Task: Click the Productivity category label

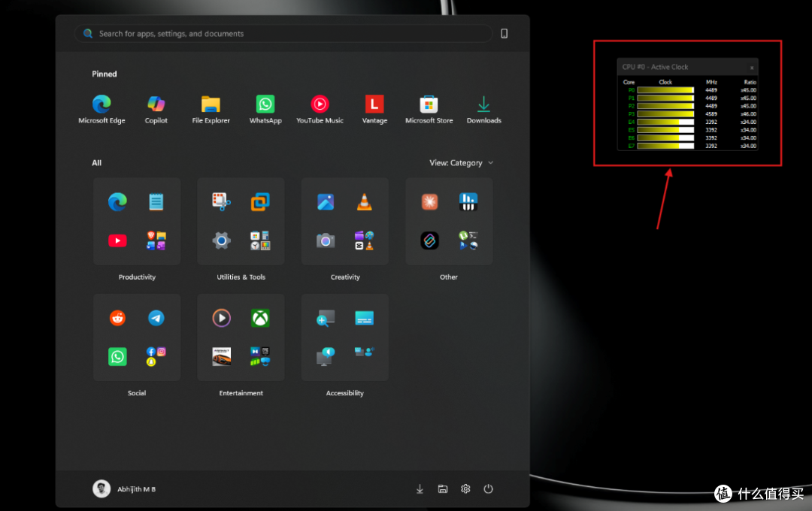Action: (x=137, y=277)
